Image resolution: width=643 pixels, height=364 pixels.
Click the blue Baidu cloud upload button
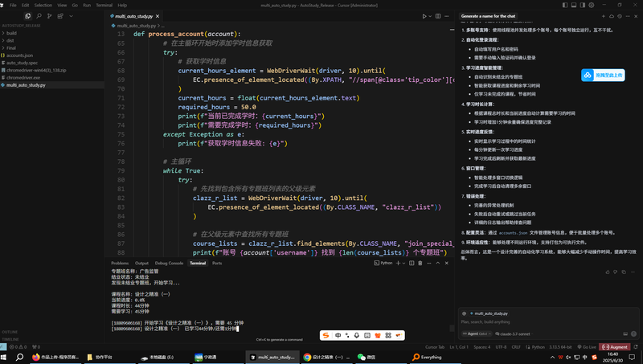pos(603,75)
